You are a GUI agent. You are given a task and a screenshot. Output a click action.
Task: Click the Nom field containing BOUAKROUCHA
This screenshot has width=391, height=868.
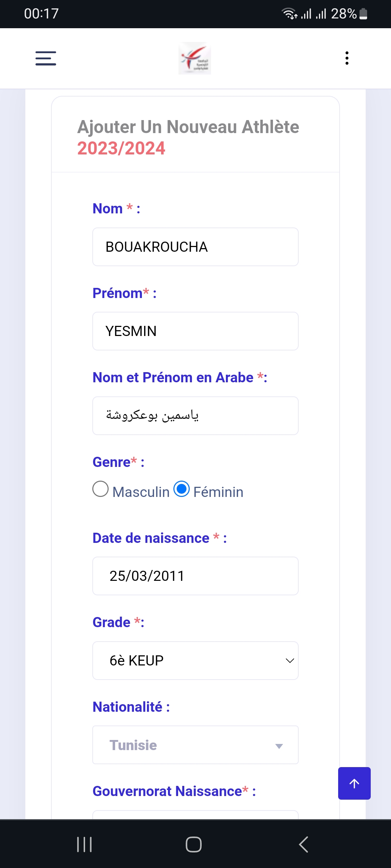[195, 247]
